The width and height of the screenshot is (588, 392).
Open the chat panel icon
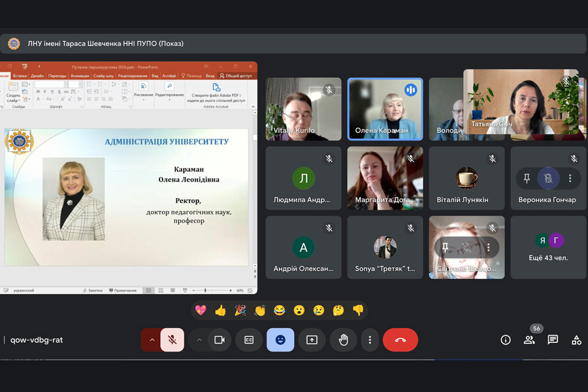tap(553, 340)
